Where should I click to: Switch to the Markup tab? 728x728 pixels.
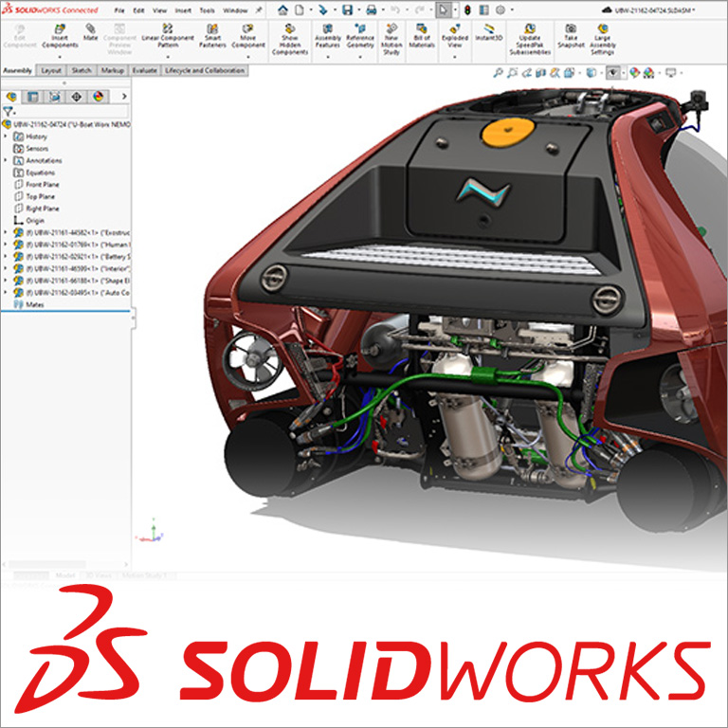[113, 70]
